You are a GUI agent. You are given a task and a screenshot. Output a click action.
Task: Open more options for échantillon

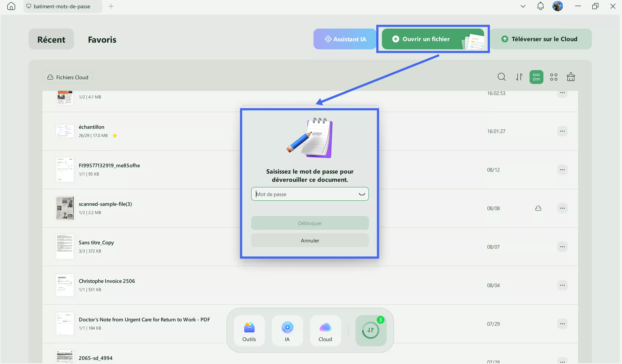point(562,131)
